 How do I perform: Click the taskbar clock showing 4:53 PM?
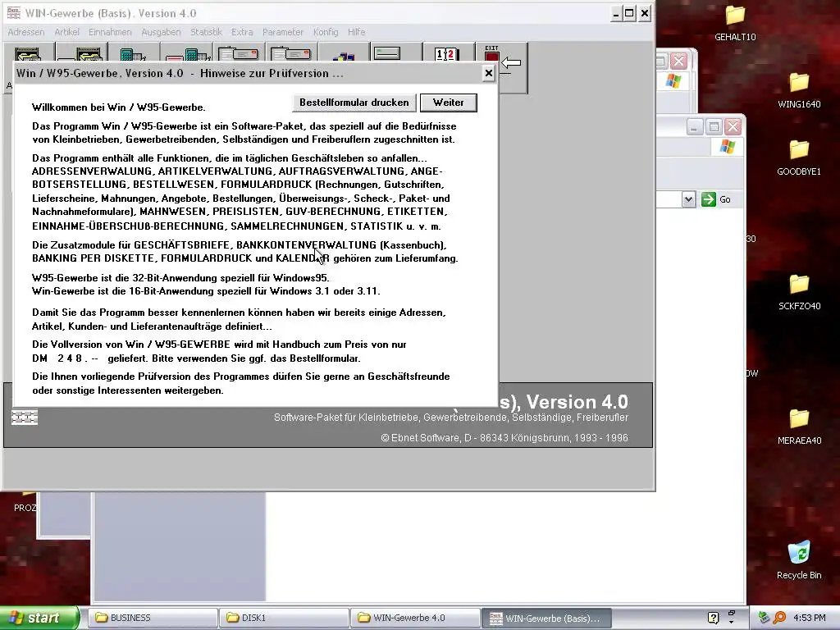(x=809, y=618)
